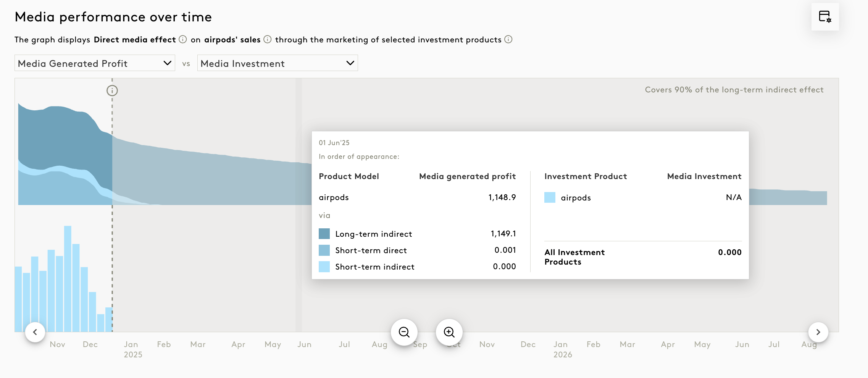The width and height of the screenshot is (868, 378).
Task: Click the Short-term indirect legend swatch
Action: (324, 267)
